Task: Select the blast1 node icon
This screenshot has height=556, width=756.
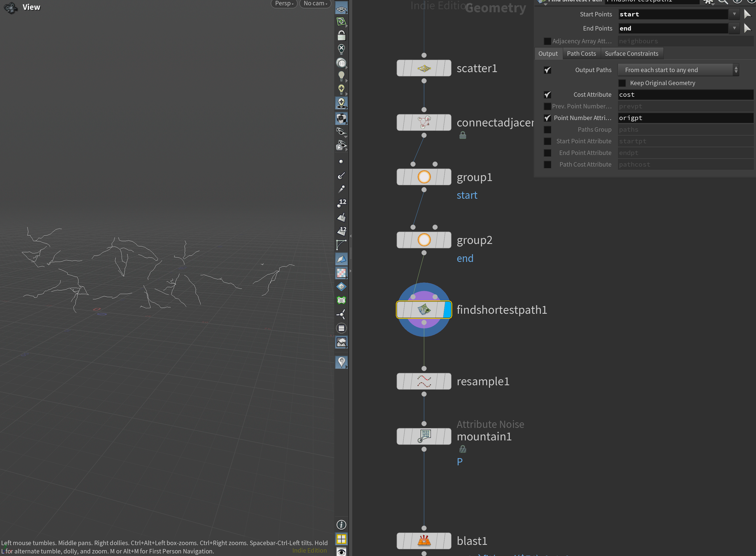Action: tap(424, 540)
